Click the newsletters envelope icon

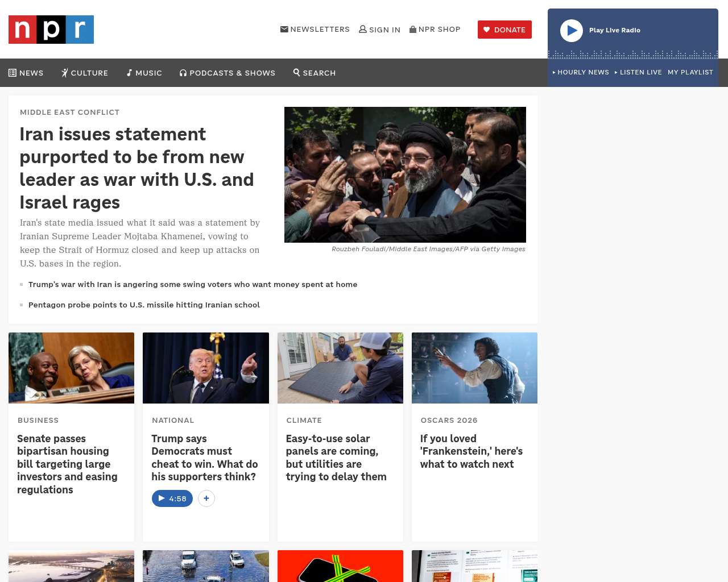[x=284, y=29]
